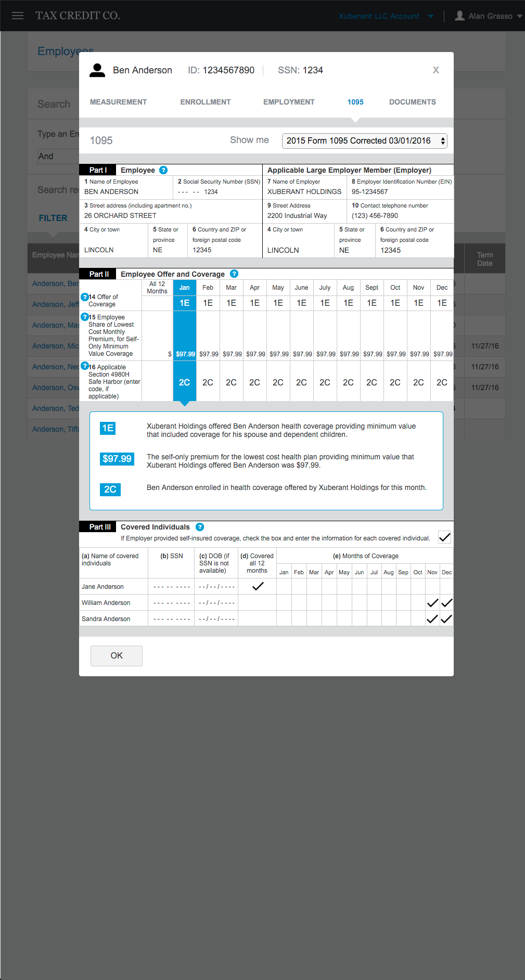The width and height of the screenshot is (525, 980).
Task: Select the Aug column in Part II
Action: (349, 288)
